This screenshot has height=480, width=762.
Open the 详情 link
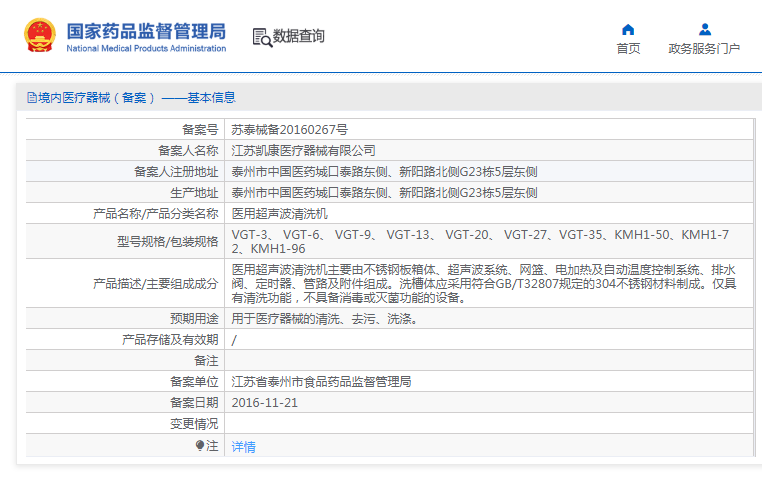click(x=243, y=446)
